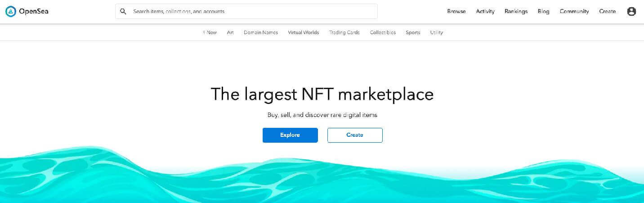The height and width of the screenshot is (203, 644).
Task: Click the 'The largest NFT marketplace' heading
Action: pos(322,94)
